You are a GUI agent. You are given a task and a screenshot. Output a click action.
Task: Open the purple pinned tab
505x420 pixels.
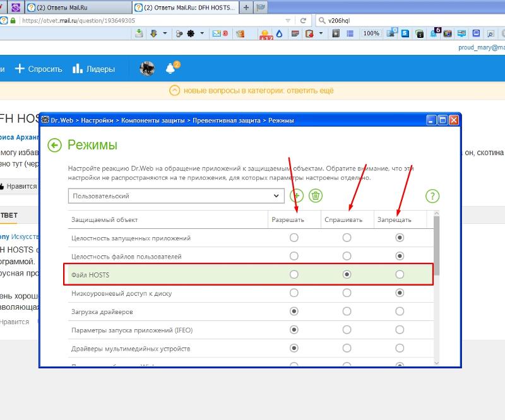(15, 8)
